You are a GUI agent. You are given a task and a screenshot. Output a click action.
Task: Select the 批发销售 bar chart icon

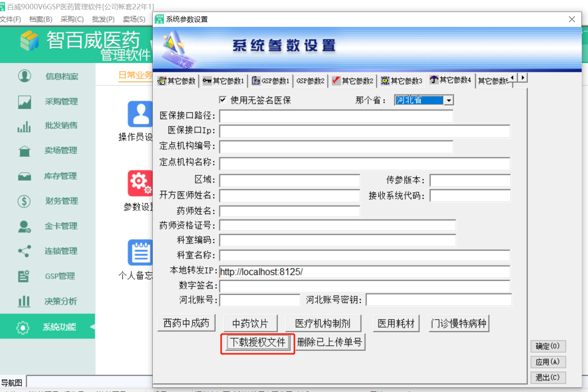tap(24, 126)
